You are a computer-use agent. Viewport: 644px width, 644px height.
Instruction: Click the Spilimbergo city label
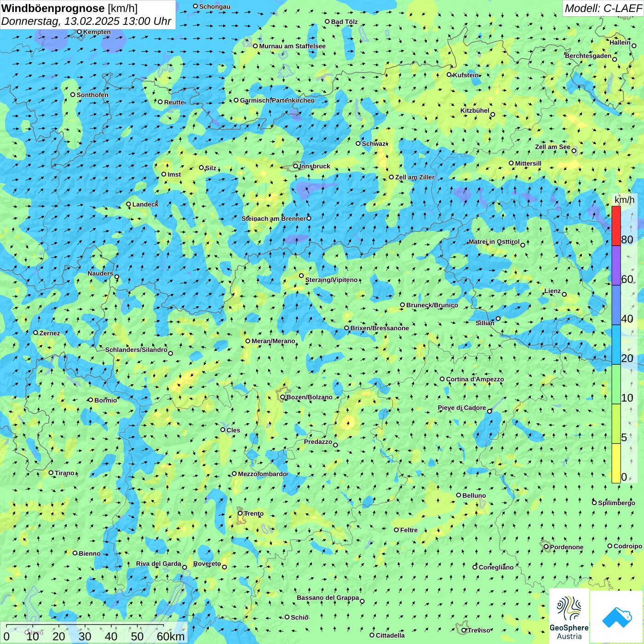[616, 503]
